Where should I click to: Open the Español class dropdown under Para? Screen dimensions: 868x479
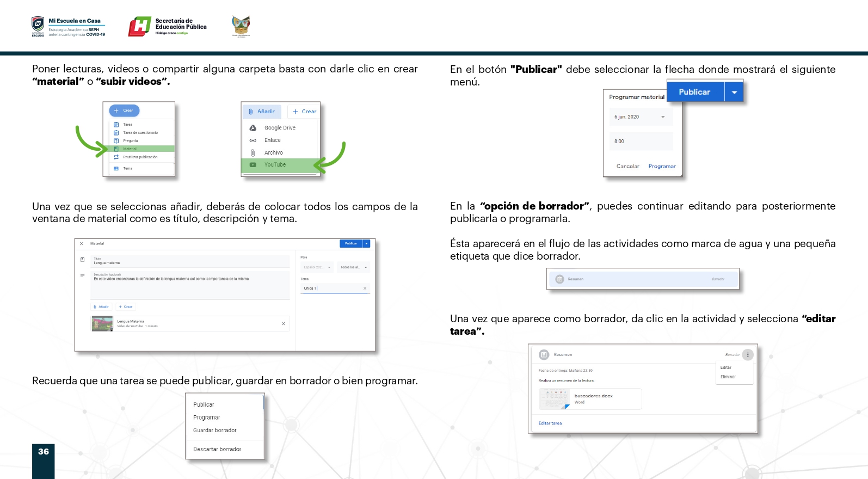(x=317, y=267)
